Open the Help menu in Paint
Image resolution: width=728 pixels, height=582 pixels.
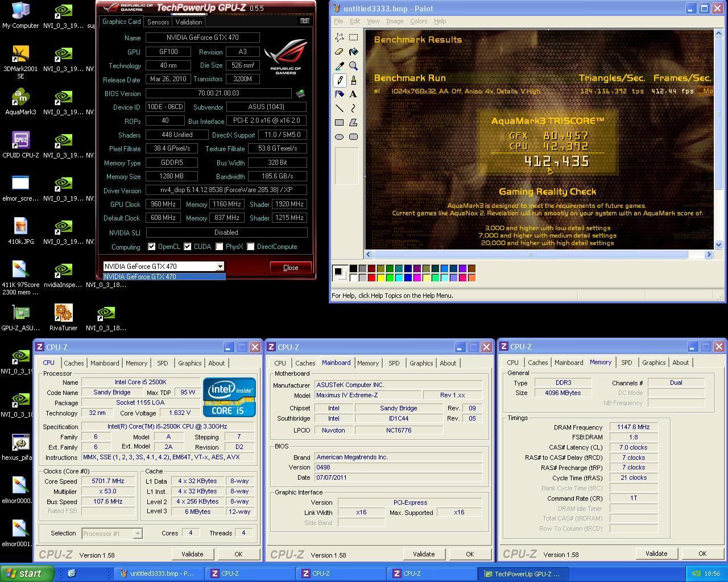pyautogui.click(x=440, y=21)
